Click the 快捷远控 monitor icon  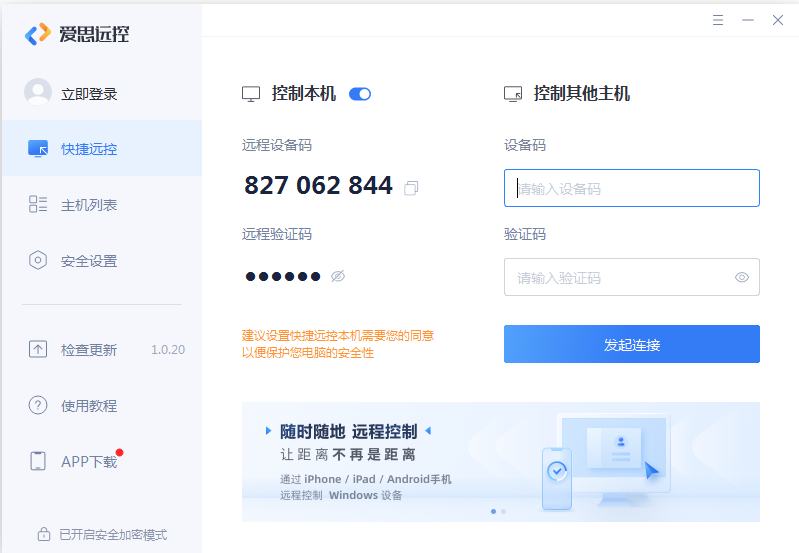tap(38, 148)
